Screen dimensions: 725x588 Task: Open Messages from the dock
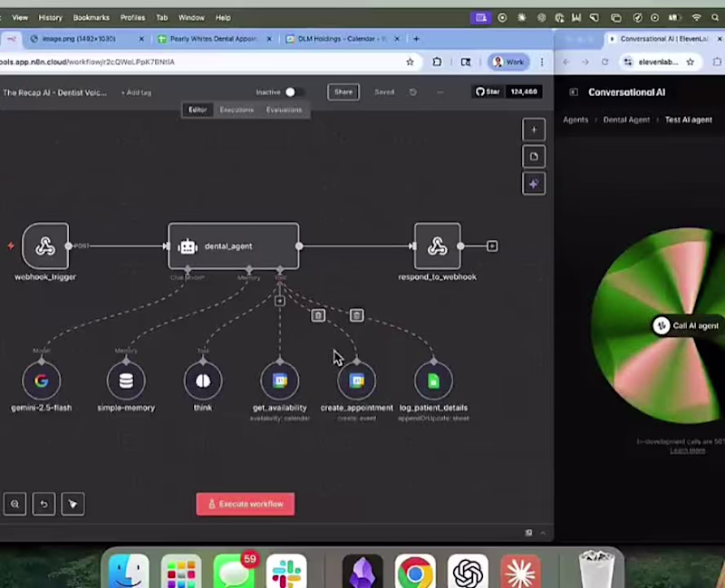[234, 572]
